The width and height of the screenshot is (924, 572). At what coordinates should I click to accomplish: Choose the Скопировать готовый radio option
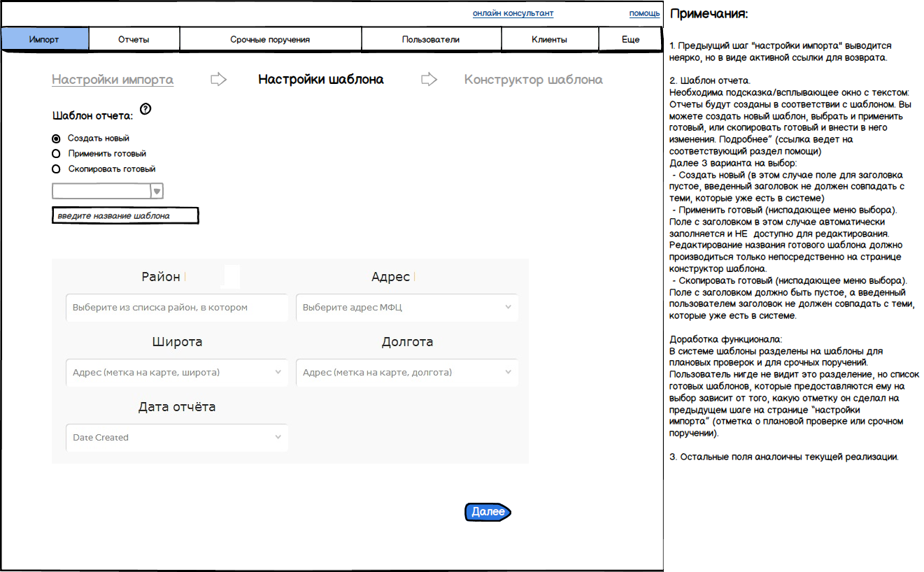click(x=56, y=169)
